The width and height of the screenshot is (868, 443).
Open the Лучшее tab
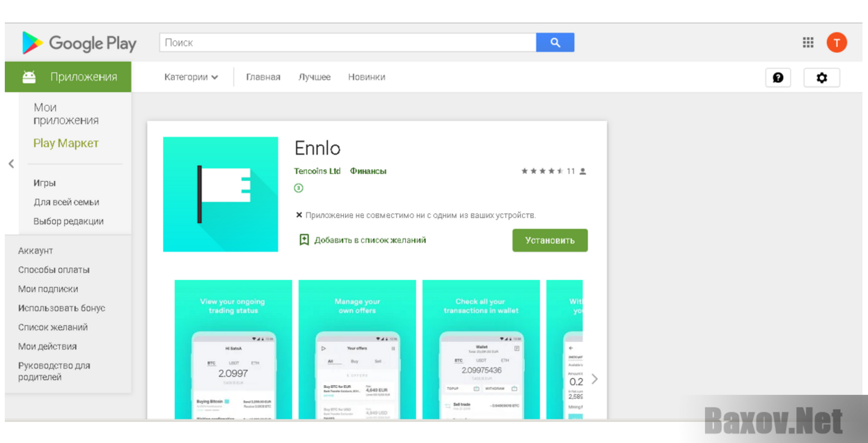coord(315,77)
